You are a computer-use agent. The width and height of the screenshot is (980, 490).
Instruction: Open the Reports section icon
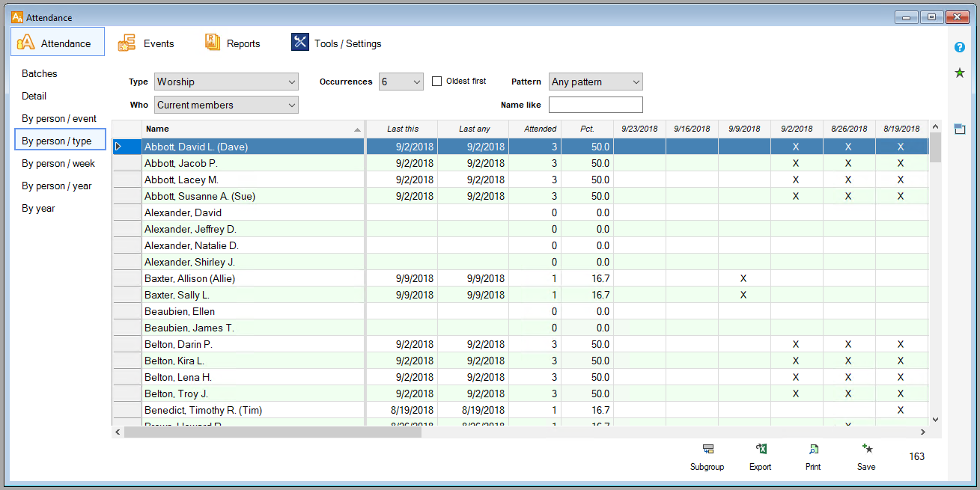pyautogui.click(x=213, y=43)
